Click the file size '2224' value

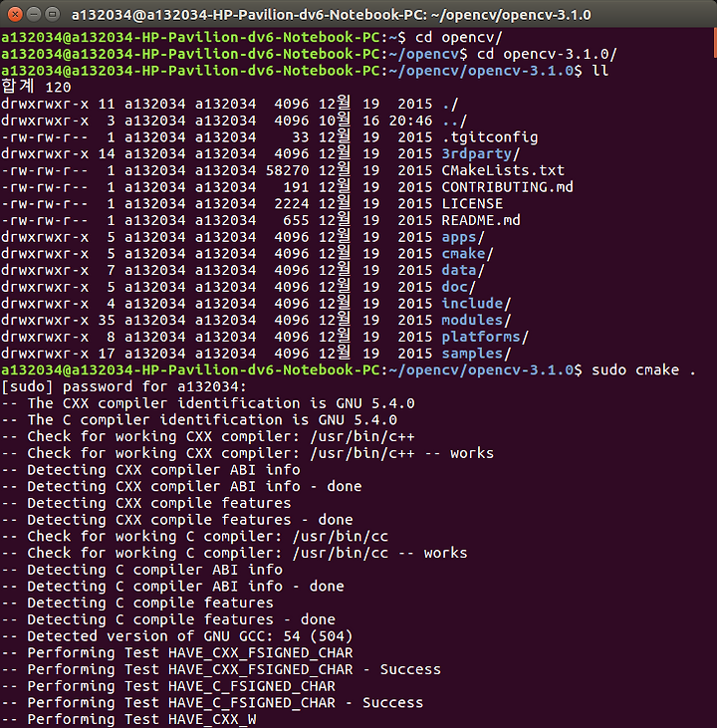pyautogui.click(x=291, y=204)
